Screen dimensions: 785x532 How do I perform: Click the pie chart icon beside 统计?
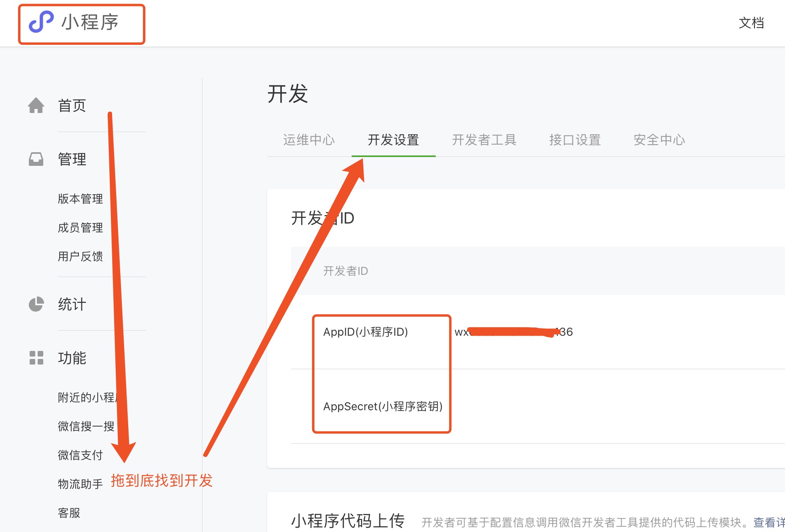(x=36, y=304)
